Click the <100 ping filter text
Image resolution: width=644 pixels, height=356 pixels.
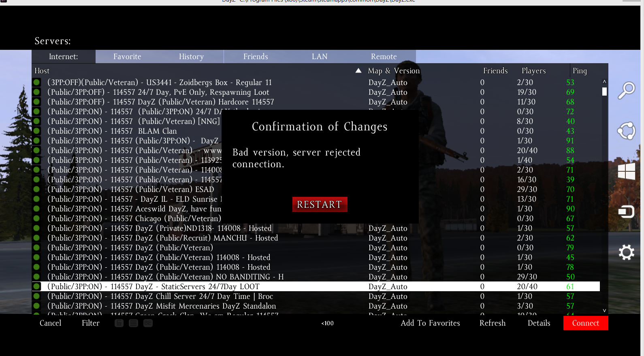pos(327,323)
